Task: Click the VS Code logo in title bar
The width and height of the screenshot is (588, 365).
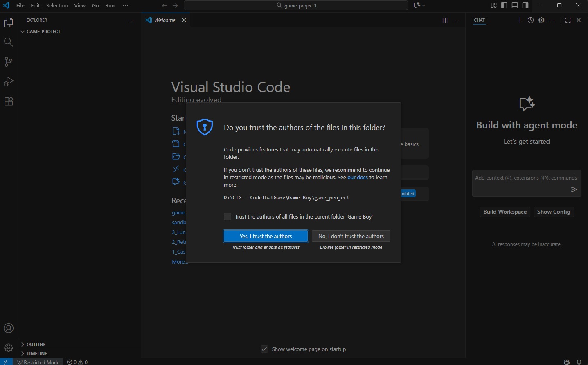Action: 6,6
